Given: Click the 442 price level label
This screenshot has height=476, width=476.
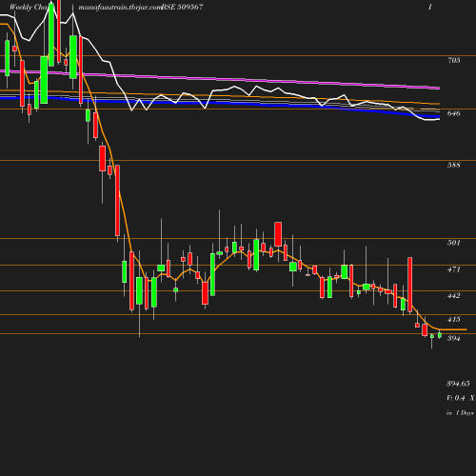Looking at the screenshot, I should [454, 296].
